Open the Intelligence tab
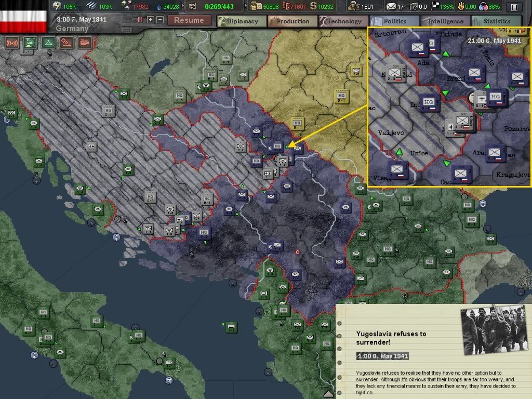532x399 pixels. 446,21
